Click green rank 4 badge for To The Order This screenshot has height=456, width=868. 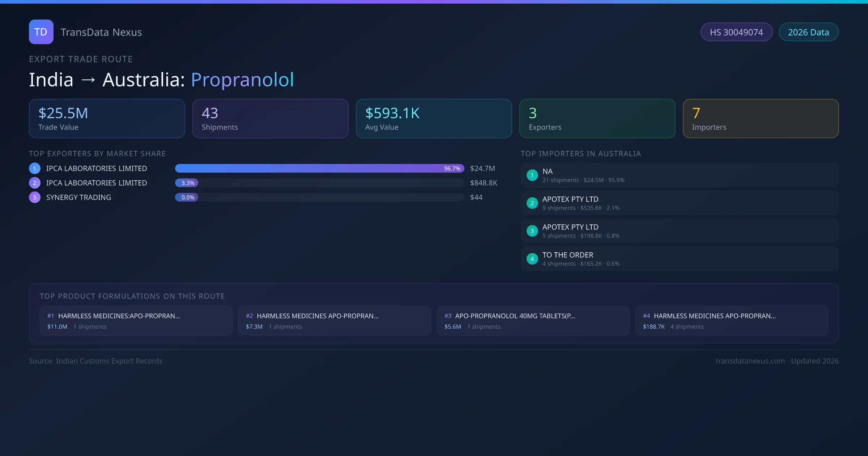[532, 259]
